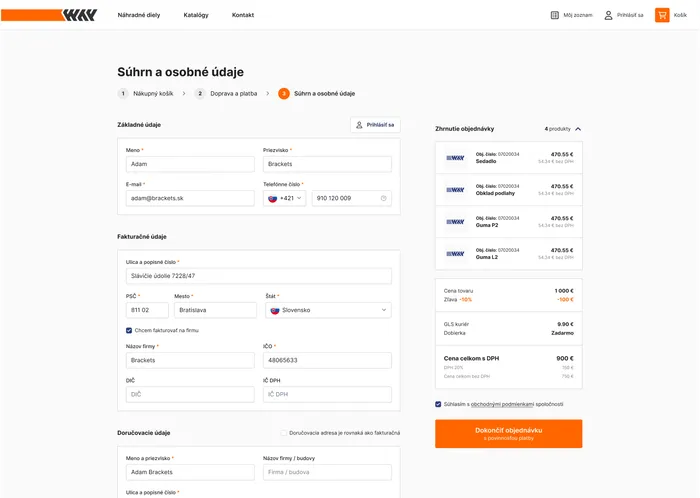Enable delivery address same as billing checkbox
The width and height of the screenshot is (700, 498).
(x=283, y=432)
